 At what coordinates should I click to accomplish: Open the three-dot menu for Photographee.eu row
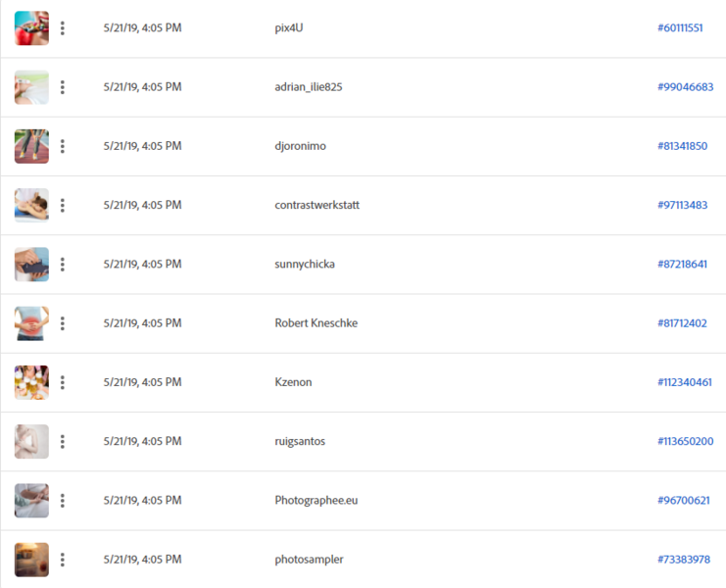63,501
